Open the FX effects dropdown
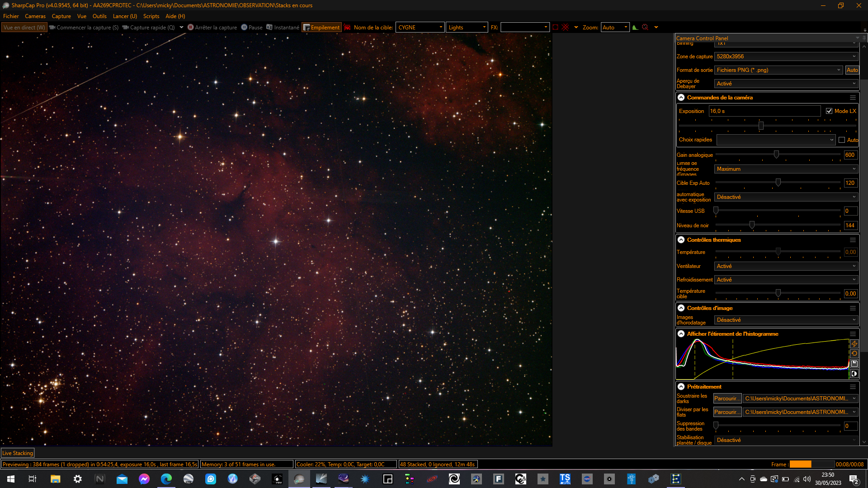The width and height of the screenshot is (868, 488). tap(525, 28)
